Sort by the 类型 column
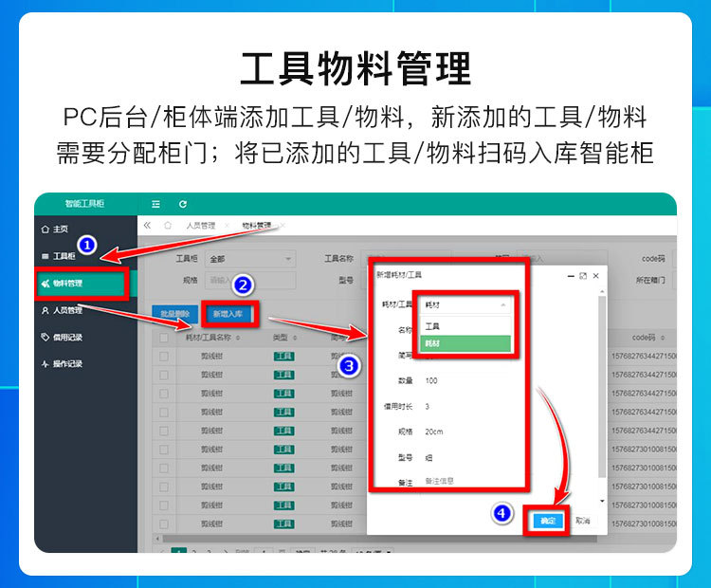 295,338
